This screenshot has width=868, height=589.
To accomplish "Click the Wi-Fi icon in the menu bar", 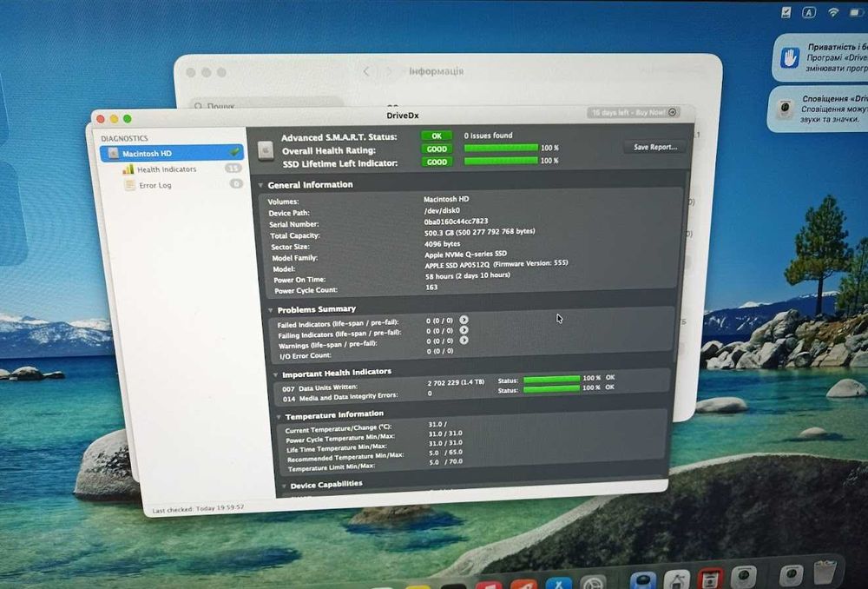I will 832,12.
